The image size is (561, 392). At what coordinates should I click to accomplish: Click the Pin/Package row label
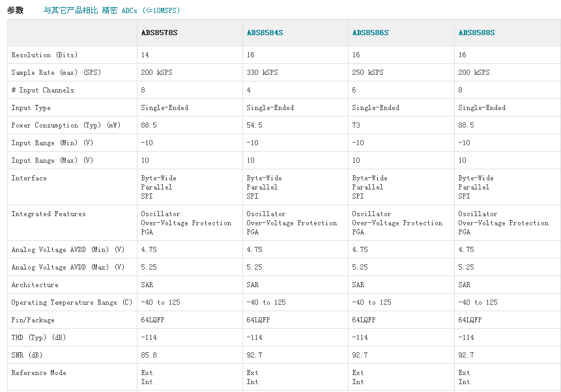tap(33, 320)
